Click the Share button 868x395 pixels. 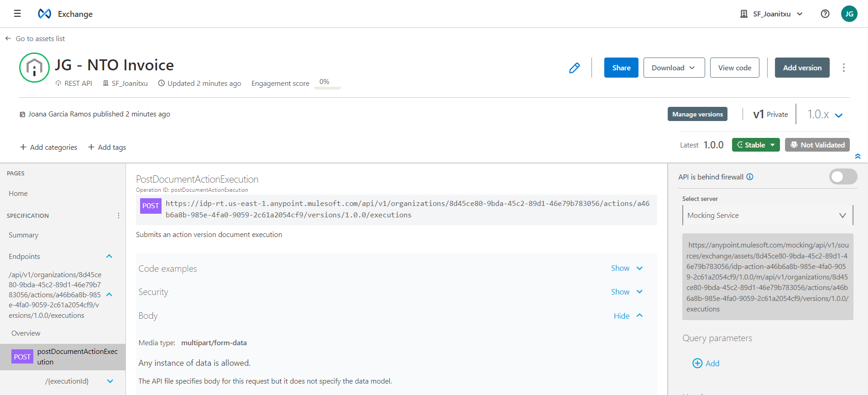point(621,68)
